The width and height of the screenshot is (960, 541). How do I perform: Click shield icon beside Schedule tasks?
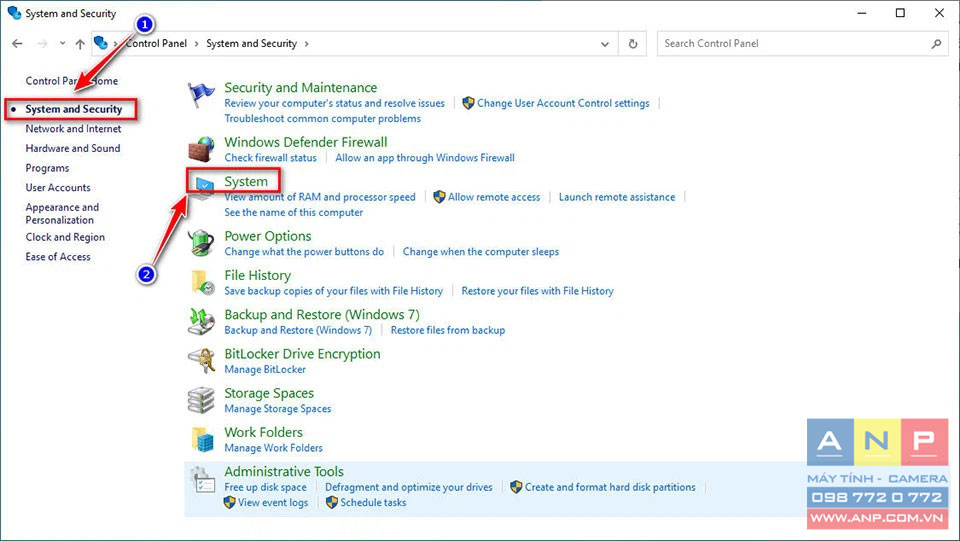coord(332,502)
